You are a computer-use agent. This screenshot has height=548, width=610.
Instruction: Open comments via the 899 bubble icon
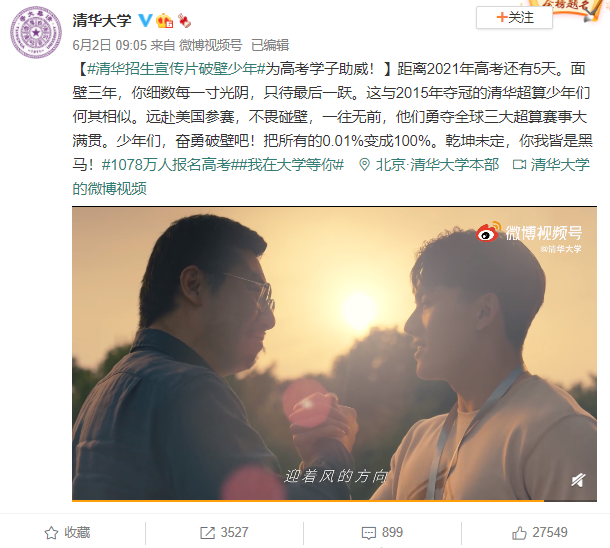pyautogui.click(x=368, y=533)
